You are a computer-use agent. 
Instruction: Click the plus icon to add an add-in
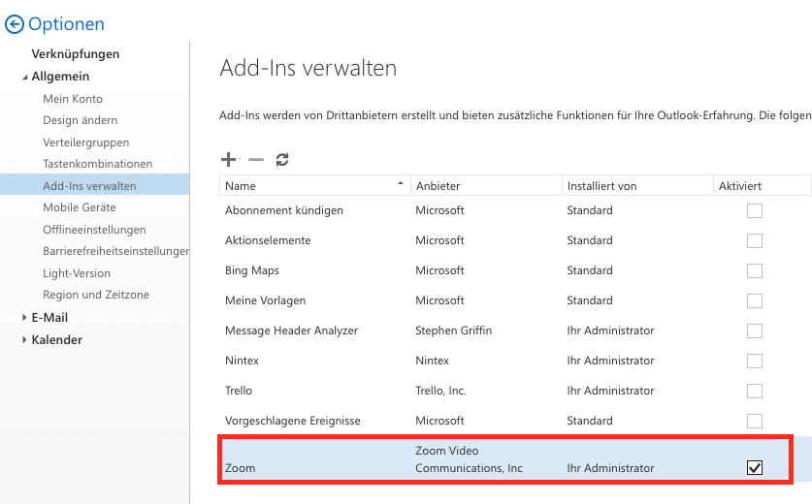pos(229,160)
